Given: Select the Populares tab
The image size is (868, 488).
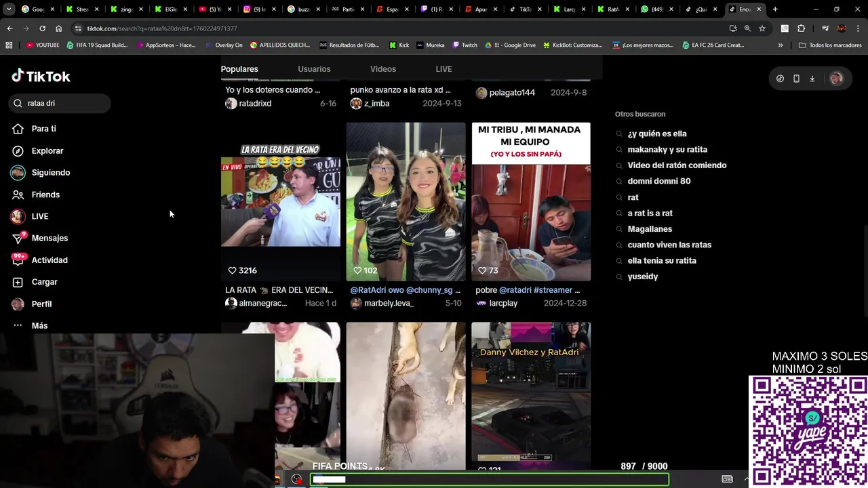Looking at the screenshot, I should click(239, 68).
